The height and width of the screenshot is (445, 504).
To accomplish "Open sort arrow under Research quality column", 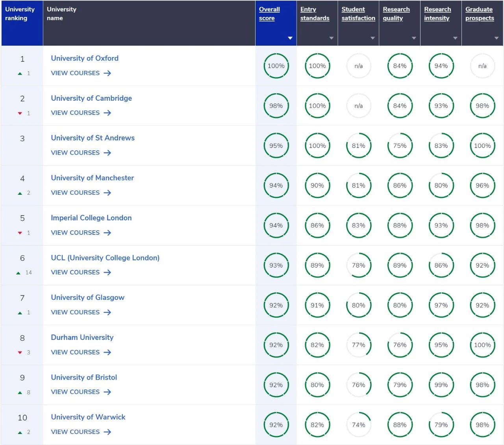I will click(414, 38).
